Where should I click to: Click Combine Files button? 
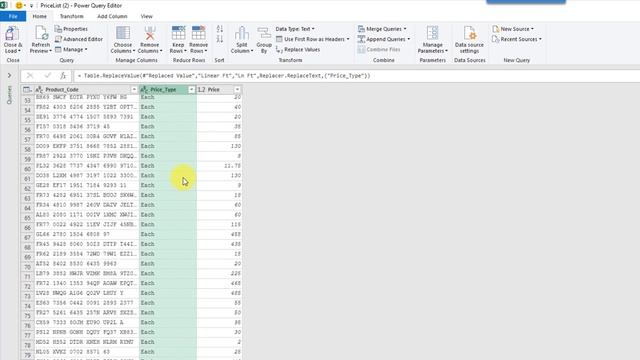pyautogui.click(x=379, y=49)
